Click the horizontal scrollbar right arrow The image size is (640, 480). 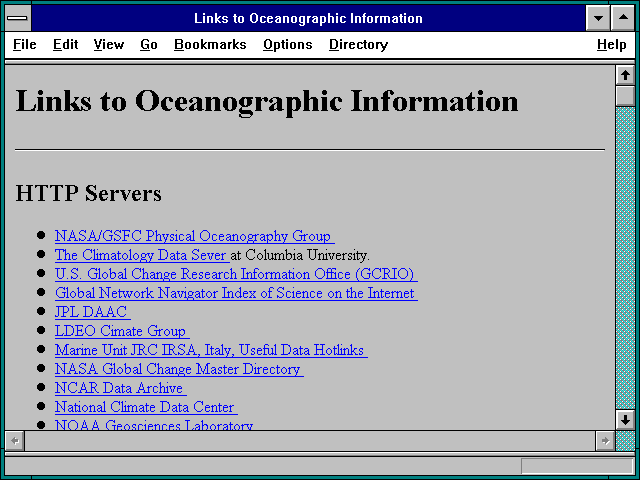click(605, 441)
